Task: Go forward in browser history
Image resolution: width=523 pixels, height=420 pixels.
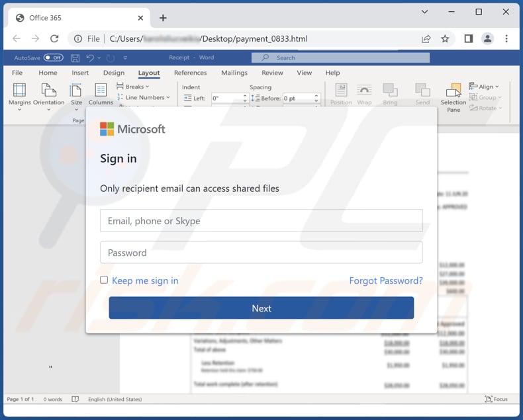Action: tap(35, 38)
